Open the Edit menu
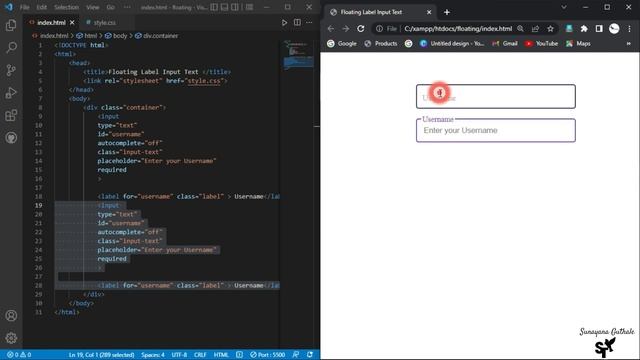The image size is (640, 360). click(x=41, y=7)
